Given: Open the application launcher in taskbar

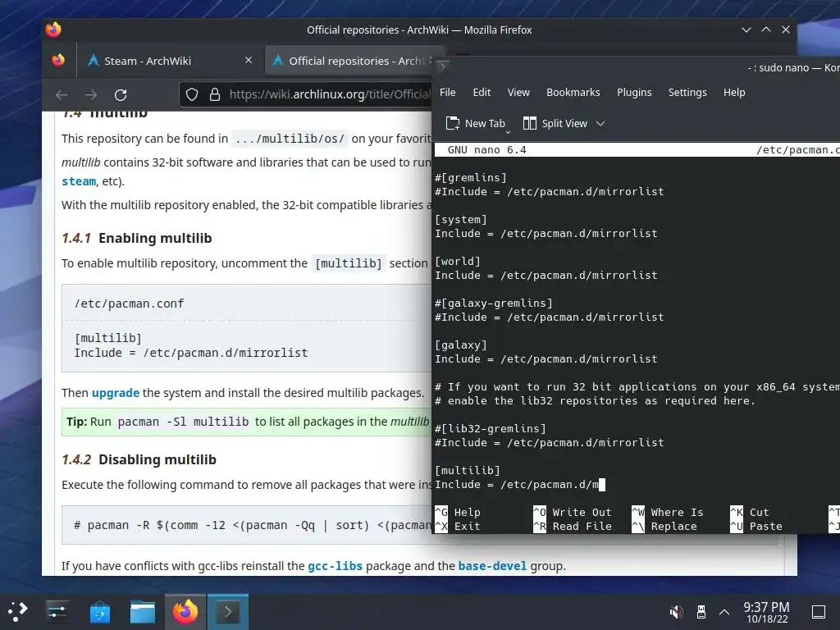Looking at the screenshot, I should point(18,611).
